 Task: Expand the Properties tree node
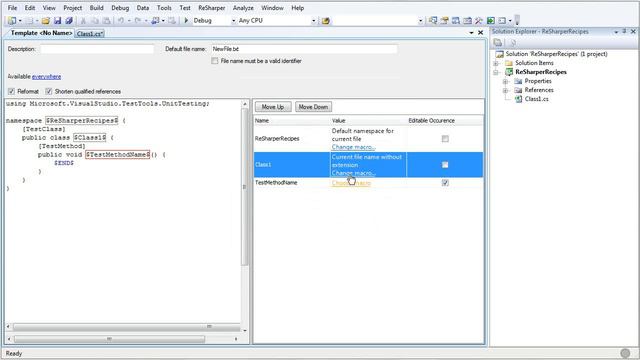[x=505, y=81]
